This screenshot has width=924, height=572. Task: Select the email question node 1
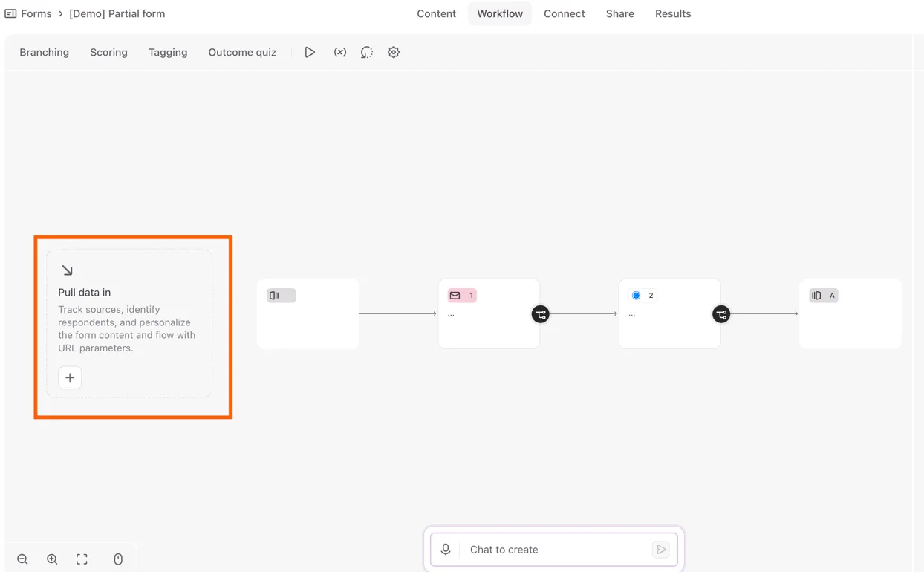(x=489, y=313)
